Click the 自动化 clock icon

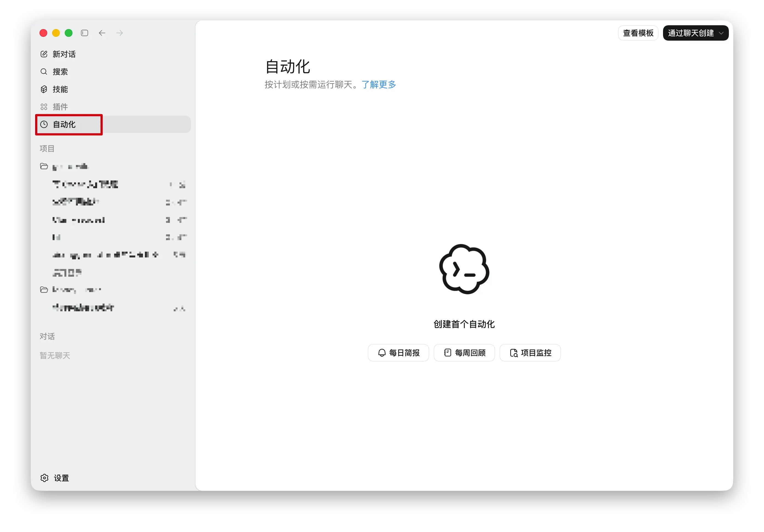pyautogui.click(x=44, y=125)
